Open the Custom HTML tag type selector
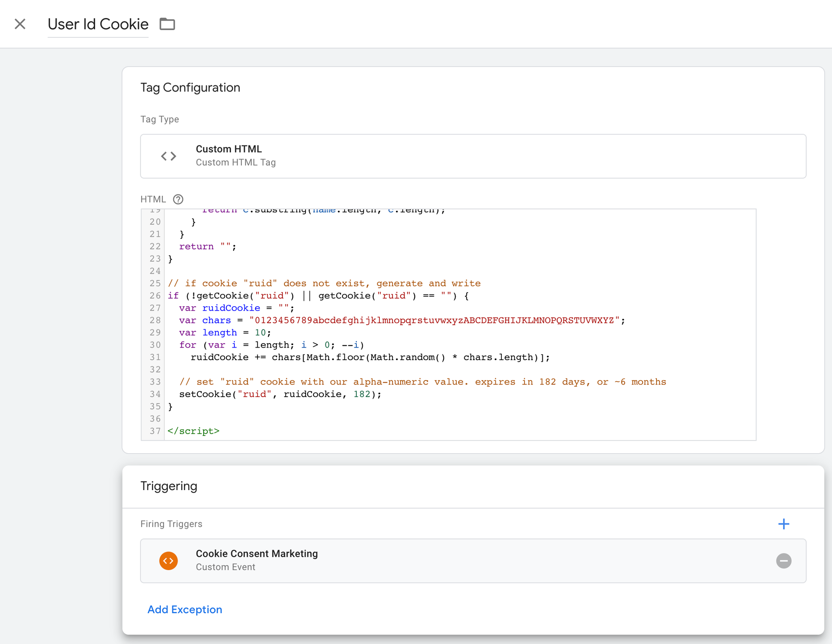The height and width of the screenshot is (644, 832). click(x=473, y=156)
